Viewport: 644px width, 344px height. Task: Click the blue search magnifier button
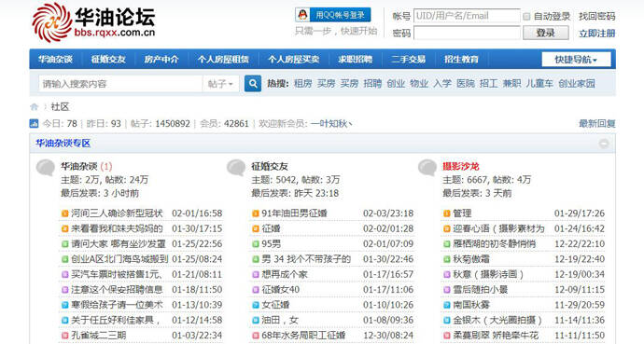[253, 84]
